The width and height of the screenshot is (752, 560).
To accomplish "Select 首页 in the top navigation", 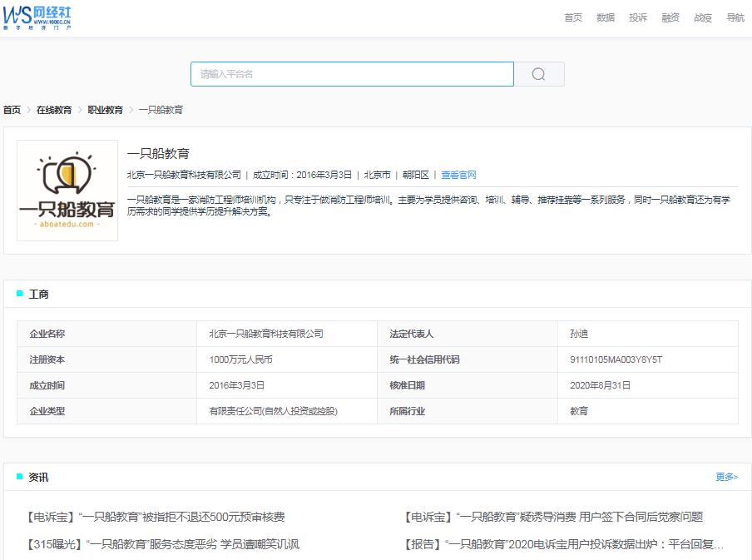I will pyautogui.click(x=571, y=17).
